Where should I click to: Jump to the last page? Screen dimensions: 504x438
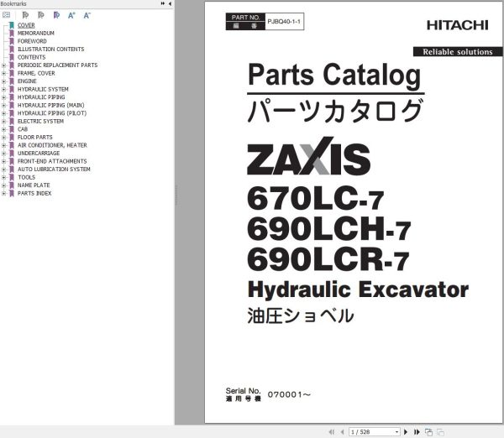417,432
